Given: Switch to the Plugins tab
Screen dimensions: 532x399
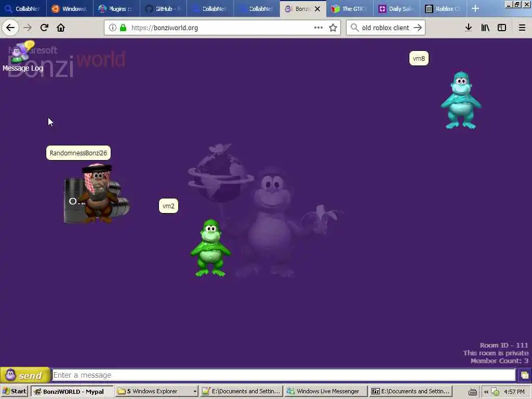Looking at the screenshot, I should click(116, 9).
